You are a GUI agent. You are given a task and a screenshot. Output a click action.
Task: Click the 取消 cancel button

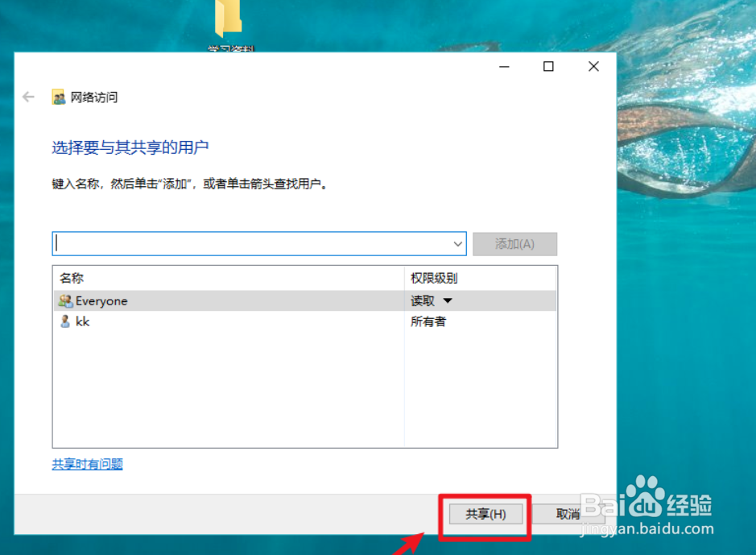(x=568, y=514)
